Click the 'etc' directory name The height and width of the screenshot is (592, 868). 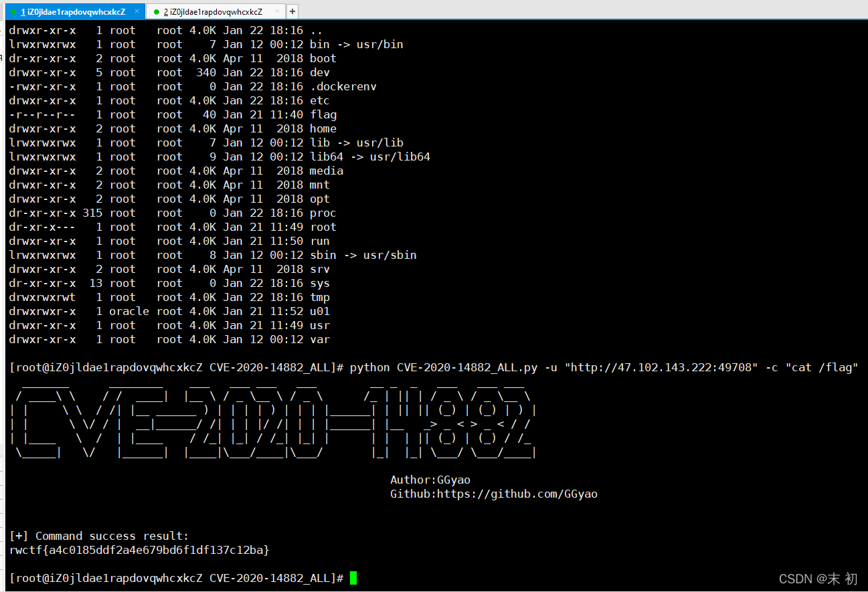pos(320,100)
